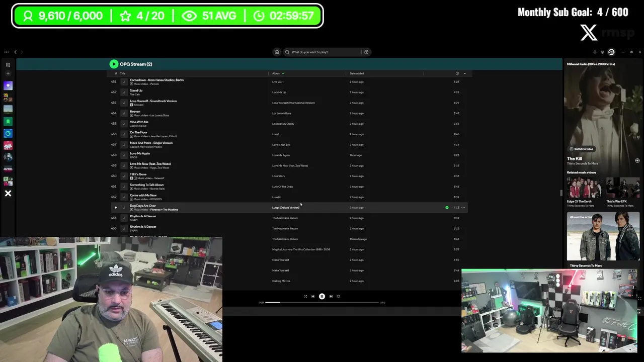Click the Browse icon in search bar
Image resolution: width=644 pixels, height=362 pixels.
pos(366,52)
